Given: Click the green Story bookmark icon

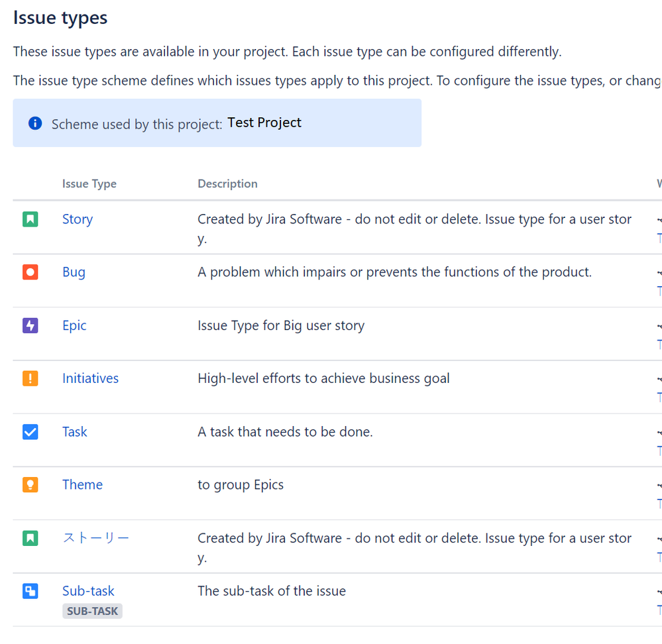Looking at the screenshot, I should pos(30,219).
